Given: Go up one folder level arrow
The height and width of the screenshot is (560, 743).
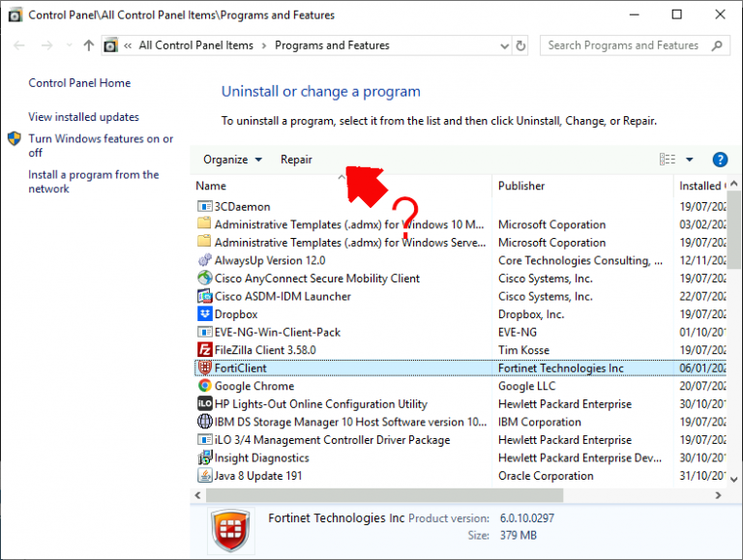Looking at the screenshot, I should click(89, 45).
